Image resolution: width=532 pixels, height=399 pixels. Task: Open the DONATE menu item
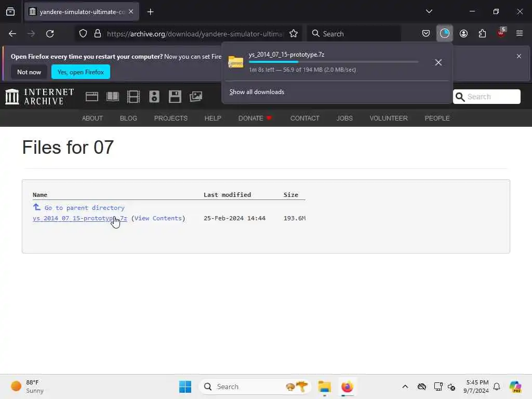coord(255,118)
